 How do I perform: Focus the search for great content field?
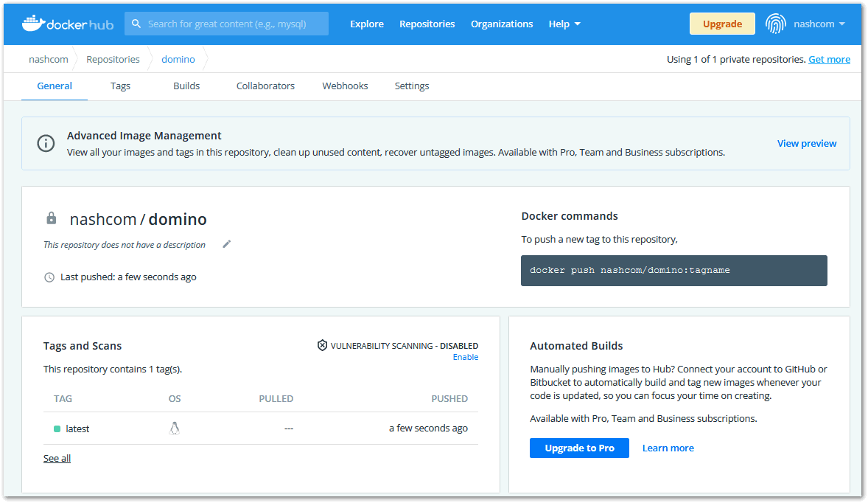click(x=226, y=24)
